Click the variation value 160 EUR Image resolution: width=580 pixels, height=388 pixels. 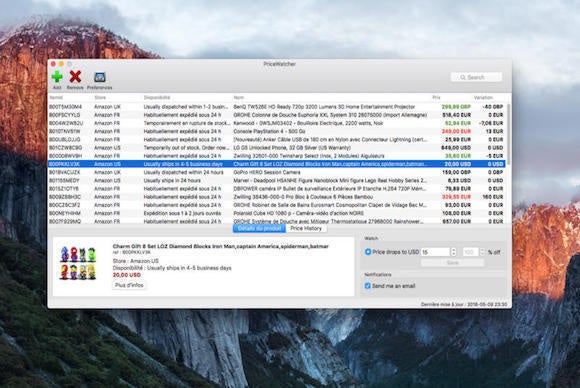(x=492, y=197)
